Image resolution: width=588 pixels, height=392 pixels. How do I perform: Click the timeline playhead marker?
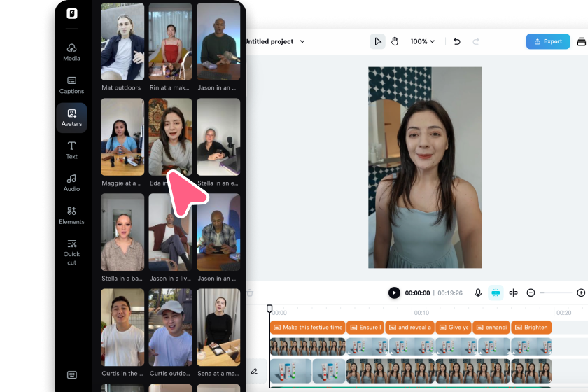click(269, 309)
